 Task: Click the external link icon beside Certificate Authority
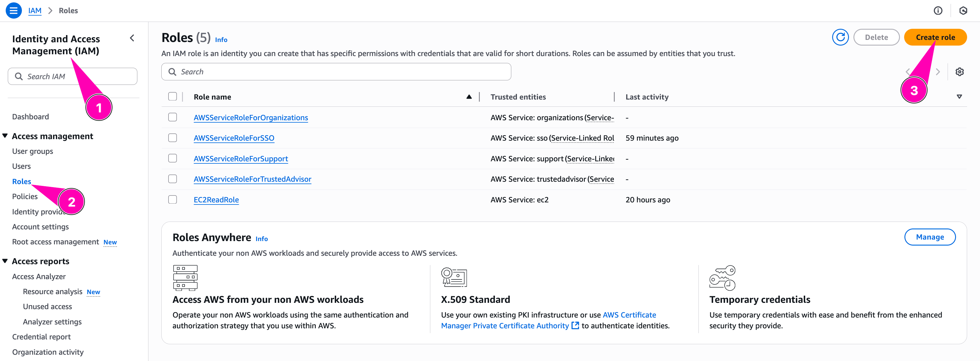pyautogui.click(x=575, y=326)
